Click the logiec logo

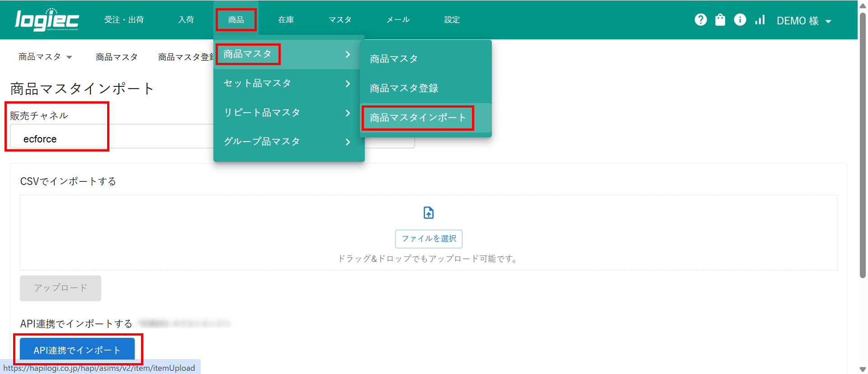pyautogui.click(x=47, y=20)
